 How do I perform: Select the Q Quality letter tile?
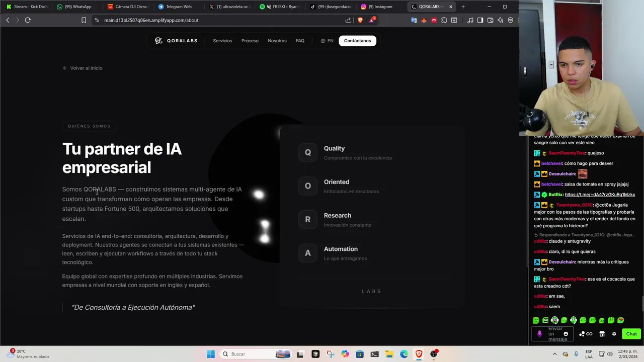(308, 152)
